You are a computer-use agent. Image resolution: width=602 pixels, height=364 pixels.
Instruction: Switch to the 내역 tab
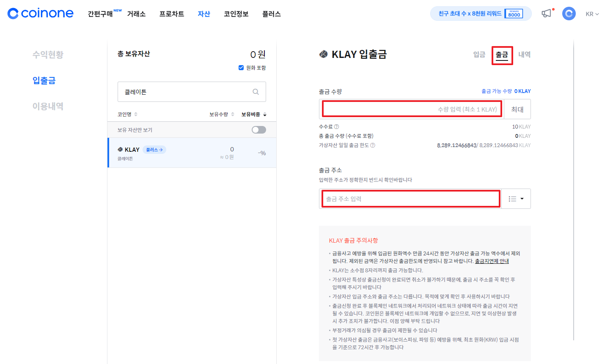pyautogui.click(x=525, y=55)
